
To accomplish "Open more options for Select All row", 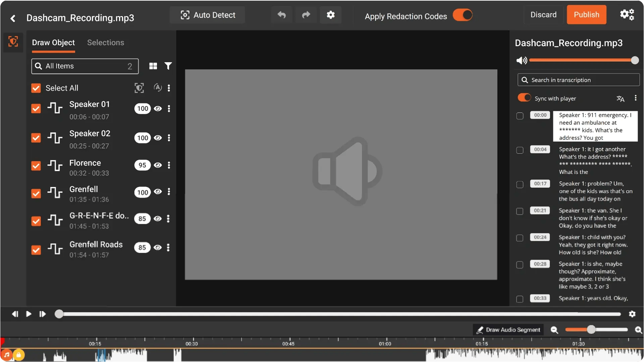I will [x=169, y=88].
